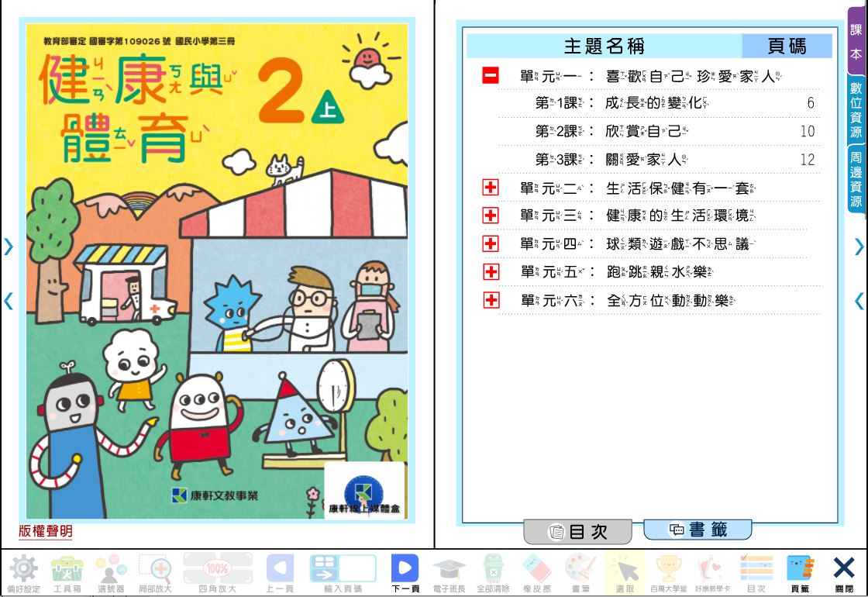Open the 電子班長 graduation cap tool
This screenshot has height=597, width=868.
point(449,573)
